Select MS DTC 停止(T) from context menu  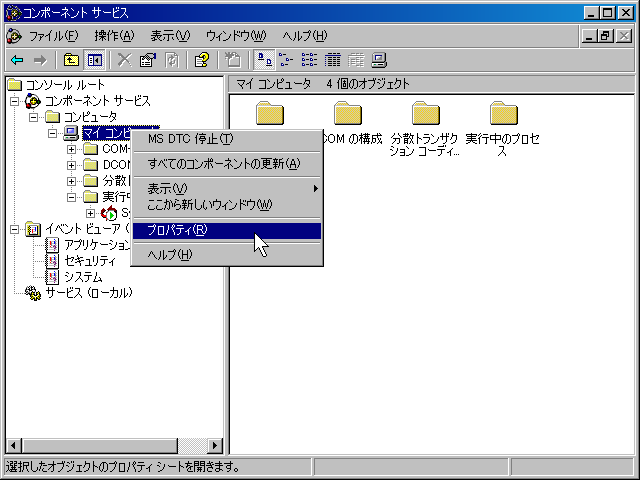pos(190,139)
